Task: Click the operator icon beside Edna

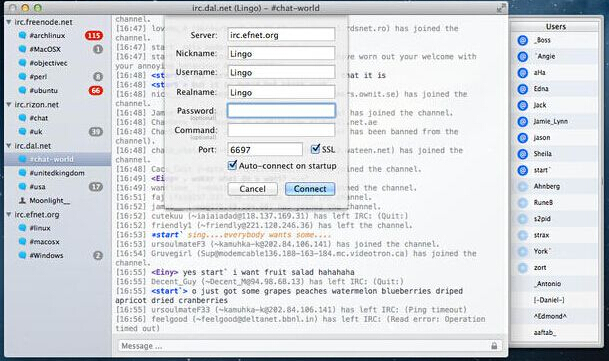Action: [x=523, y=89]
